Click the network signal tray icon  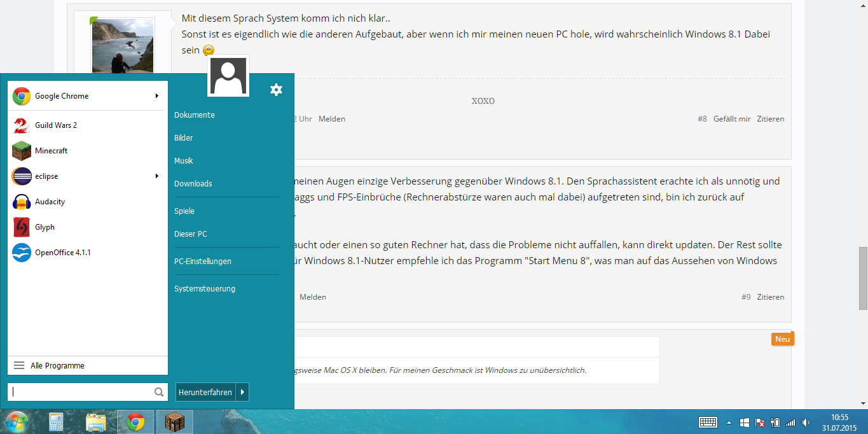790,423
